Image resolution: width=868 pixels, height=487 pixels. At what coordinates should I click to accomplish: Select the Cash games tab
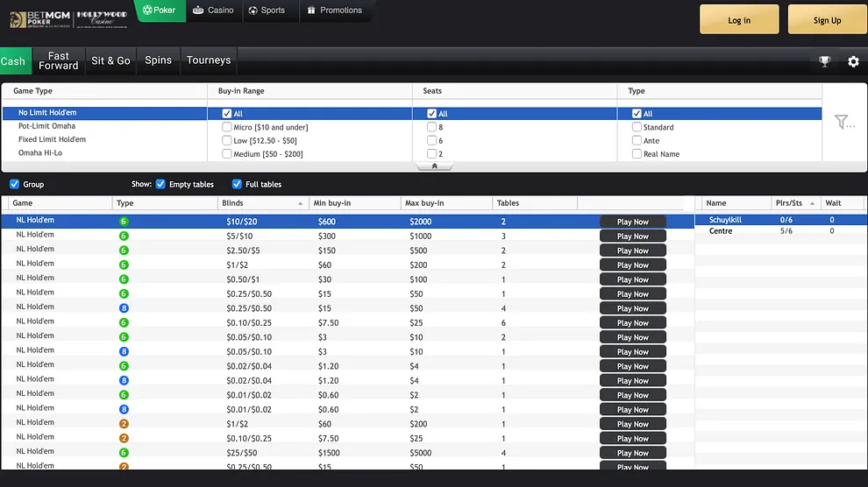pos(14,61)
